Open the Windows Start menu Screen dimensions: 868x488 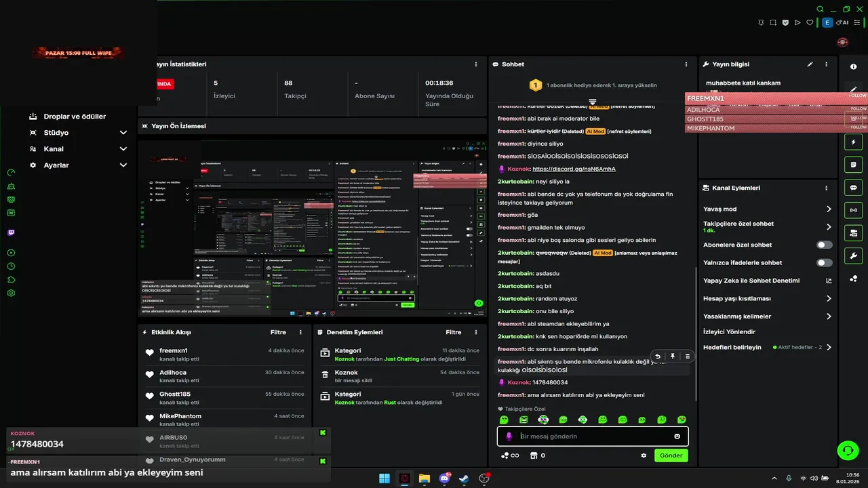384,479
